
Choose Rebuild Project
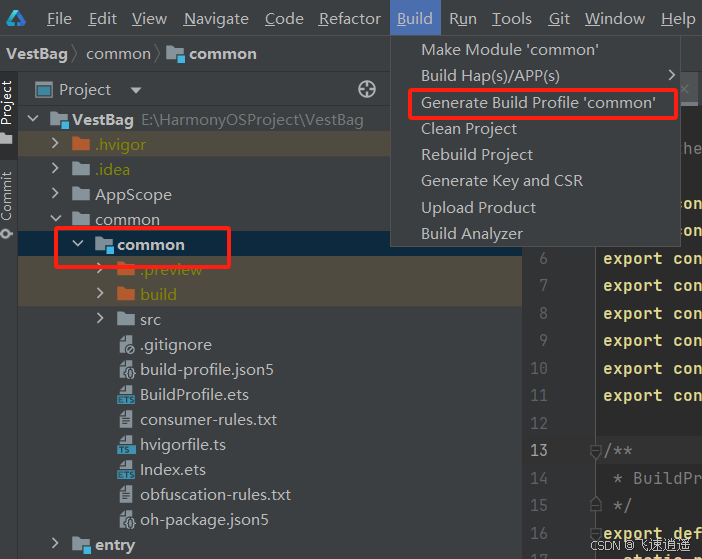[535, 155]
